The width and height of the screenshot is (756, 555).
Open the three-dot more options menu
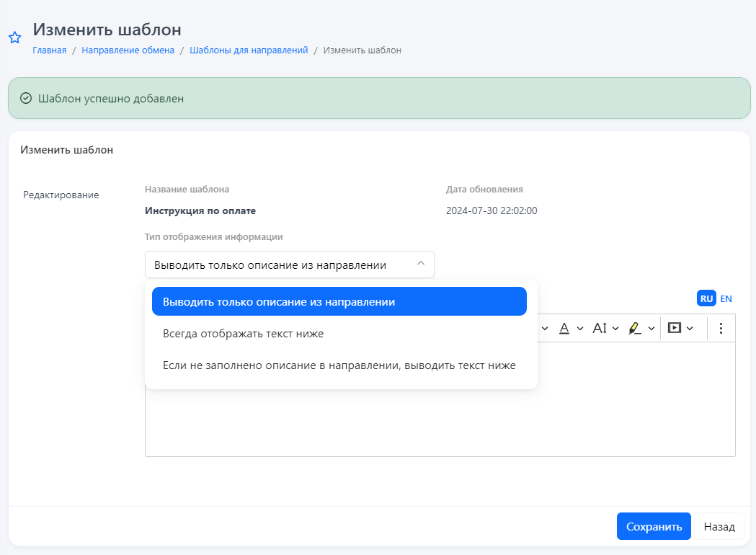721,328
